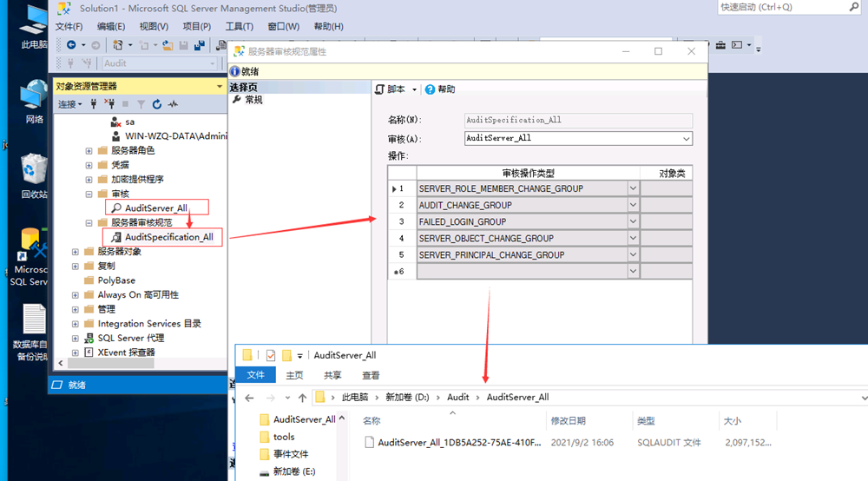868x481 pixels.
Task: Open the 工具(T) menu
Action: tap(239, 27)
